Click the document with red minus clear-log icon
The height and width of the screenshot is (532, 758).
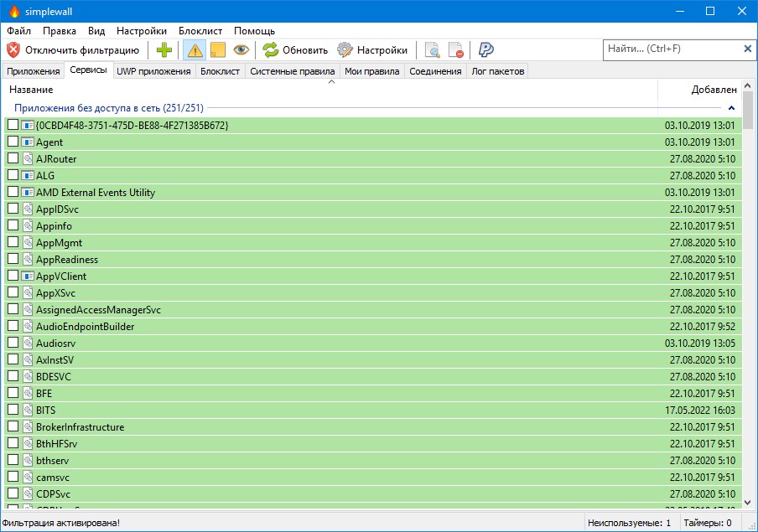tap(456, 49)
